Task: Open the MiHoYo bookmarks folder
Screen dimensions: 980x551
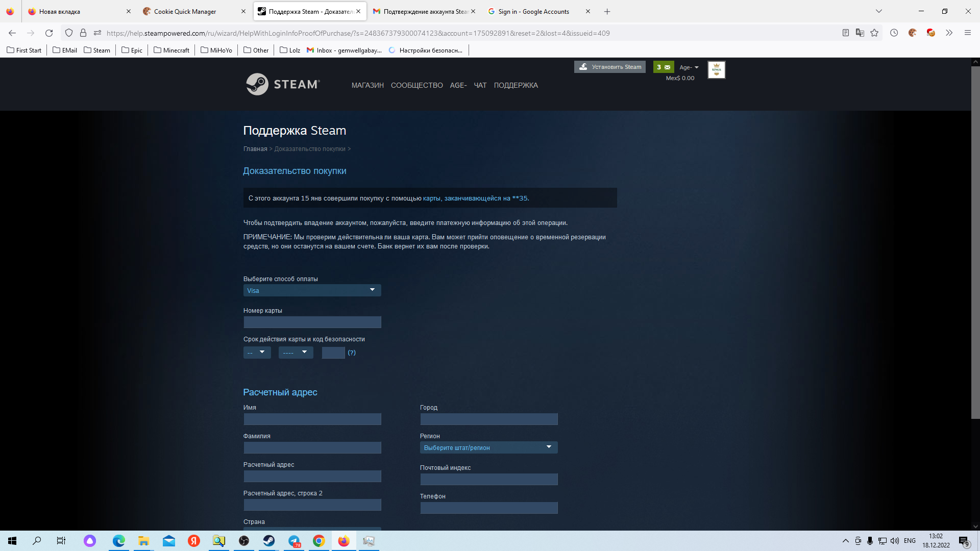Action: coord(216,50)
